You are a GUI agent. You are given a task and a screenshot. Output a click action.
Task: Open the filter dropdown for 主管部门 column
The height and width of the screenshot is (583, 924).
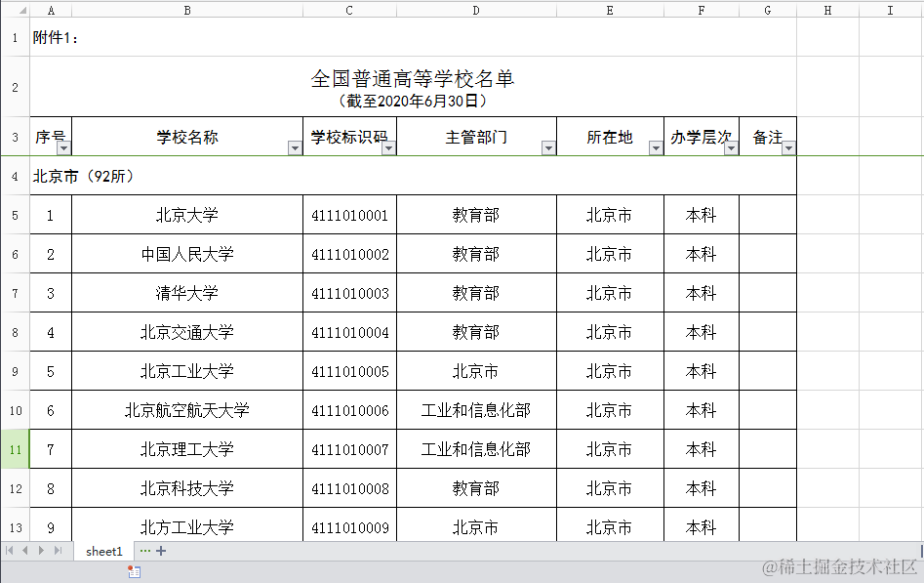click(548, 148)
